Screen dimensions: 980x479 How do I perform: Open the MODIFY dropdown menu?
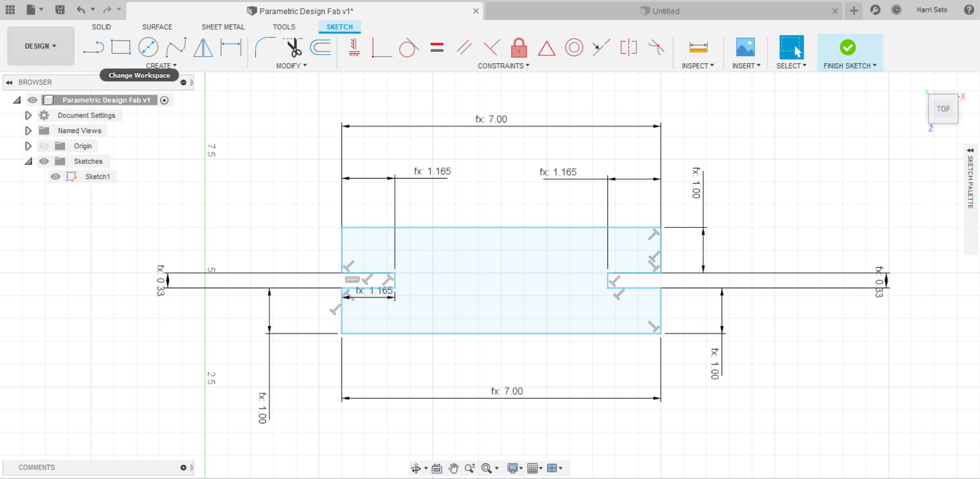click(291, 66)
